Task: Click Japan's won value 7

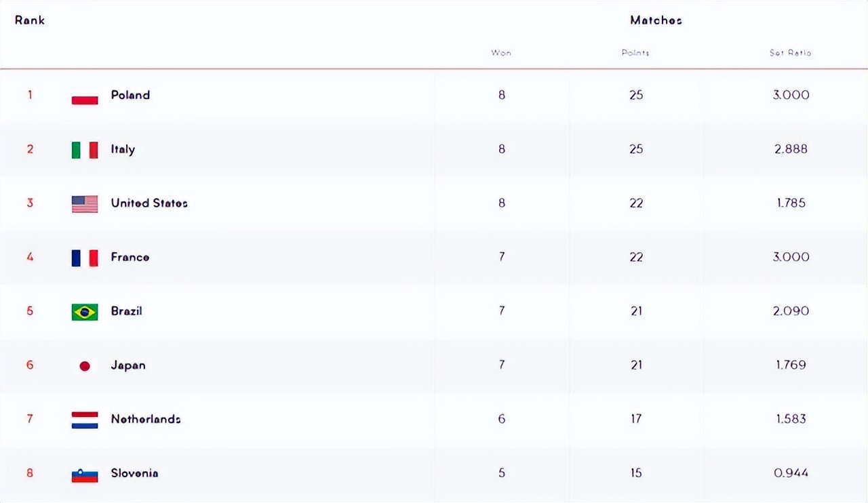Action: click(502, 365)
